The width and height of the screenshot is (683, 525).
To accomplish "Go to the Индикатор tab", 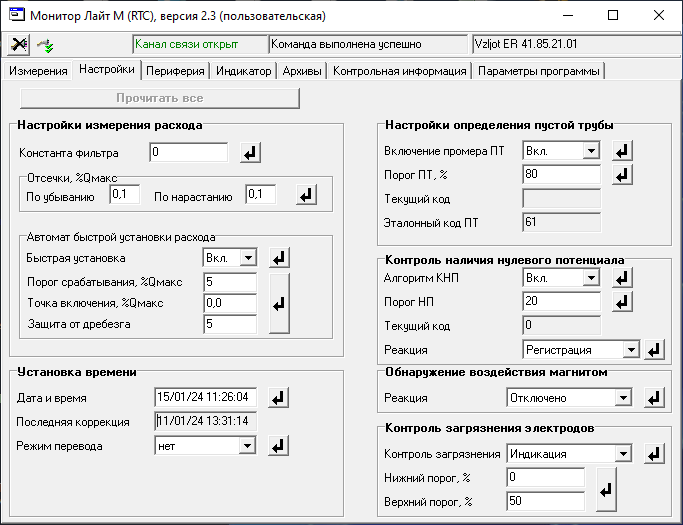I will point(243,71).
